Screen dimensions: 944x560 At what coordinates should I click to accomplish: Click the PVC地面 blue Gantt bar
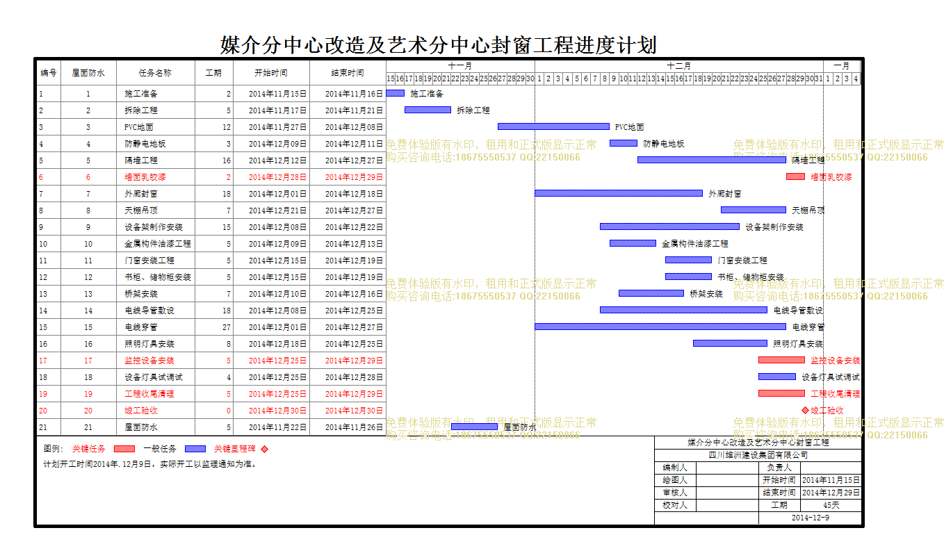tap(553, 126)
